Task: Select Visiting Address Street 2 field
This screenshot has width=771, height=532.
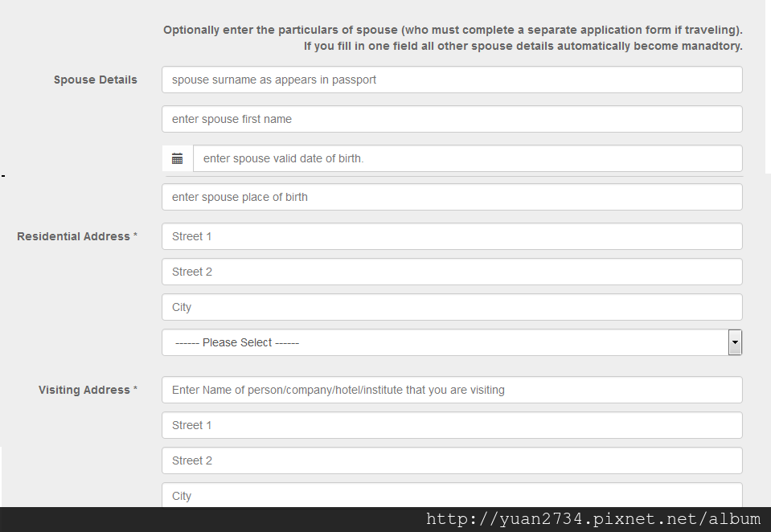Action: 452,460
